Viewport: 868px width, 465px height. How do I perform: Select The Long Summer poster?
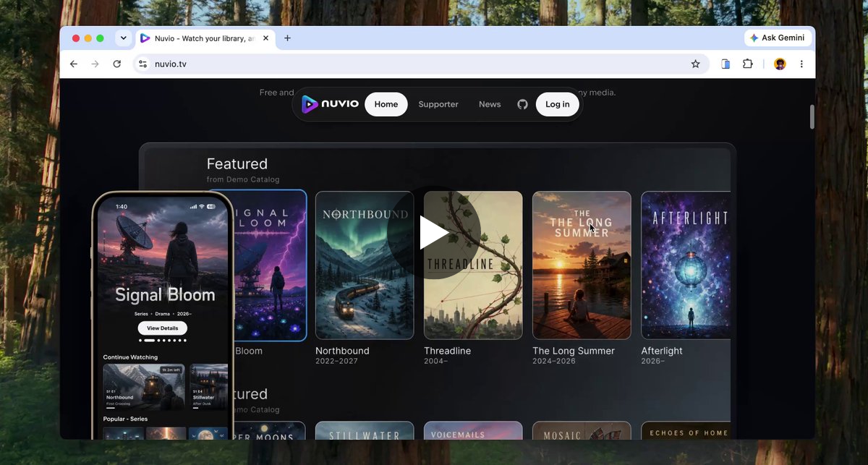click(582, 265)
